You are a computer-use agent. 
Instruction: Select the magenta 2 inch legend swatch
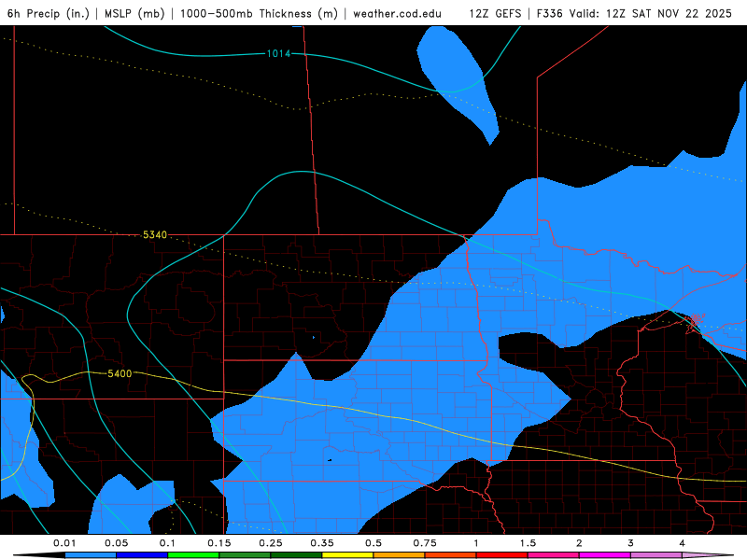tap(605, 555)
